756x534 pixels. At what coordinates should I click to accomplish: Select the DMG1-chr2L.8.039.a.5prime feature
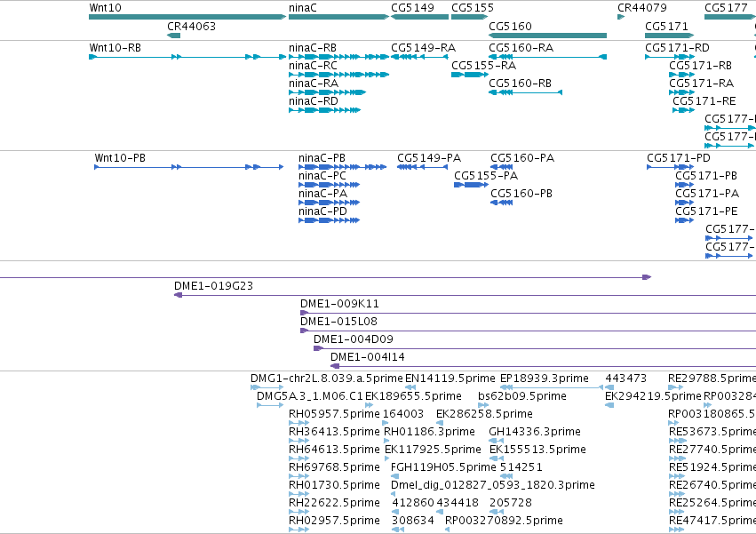pyautogui.click(x=267, y=387)
